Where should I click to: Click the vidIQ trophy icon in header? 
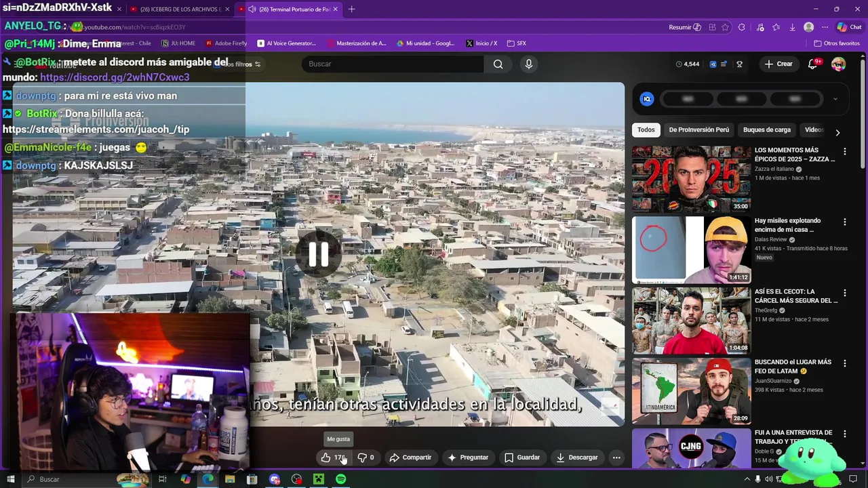pos(740,64)
